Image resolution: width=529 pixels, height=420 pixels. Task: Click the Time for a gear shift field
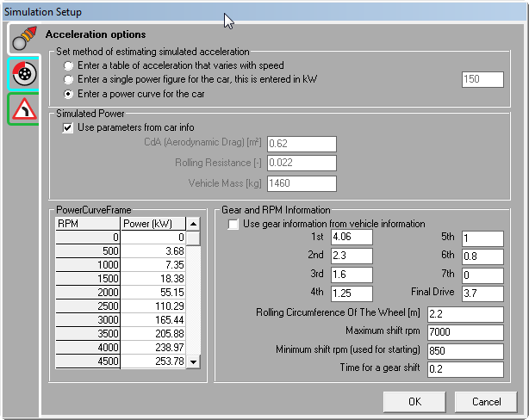pos(464,369)
